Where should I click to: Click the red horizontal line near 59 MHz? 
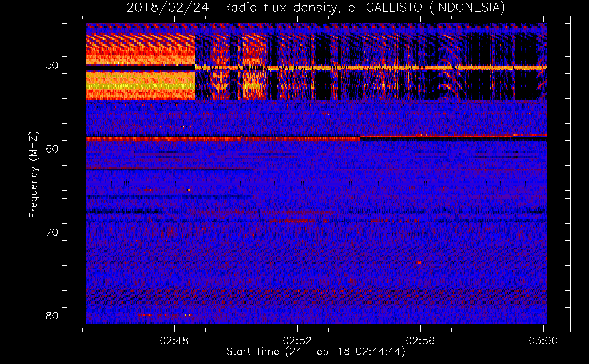click(223, 139)
